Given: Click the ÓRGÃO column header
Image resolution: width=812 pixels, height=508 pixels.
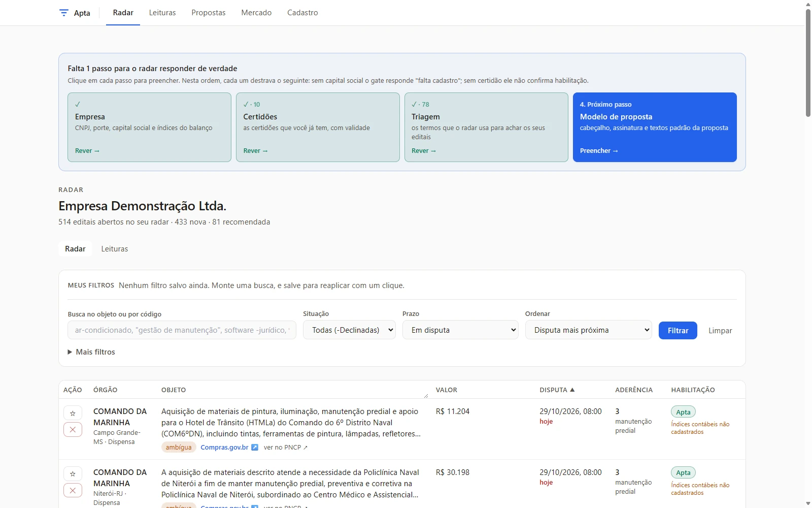Looking at the screenshot, I should (x=105, y=390).
